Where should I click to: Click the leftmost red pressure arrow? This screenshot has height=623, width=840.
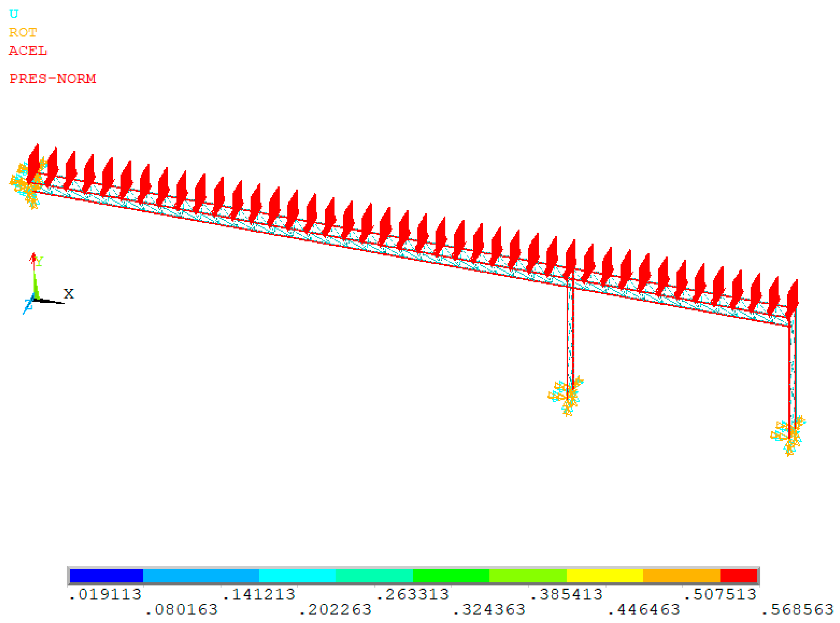tap(34, 164)
